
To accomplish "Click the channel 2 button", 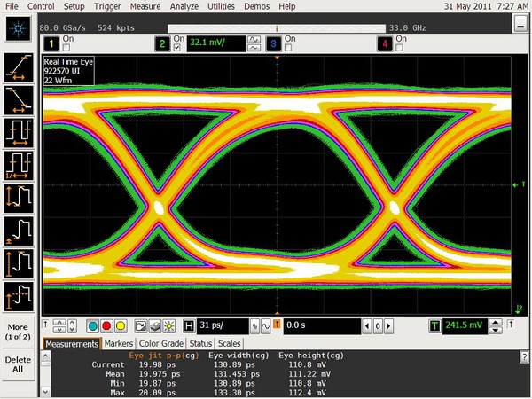I will [x=162, y=43].
